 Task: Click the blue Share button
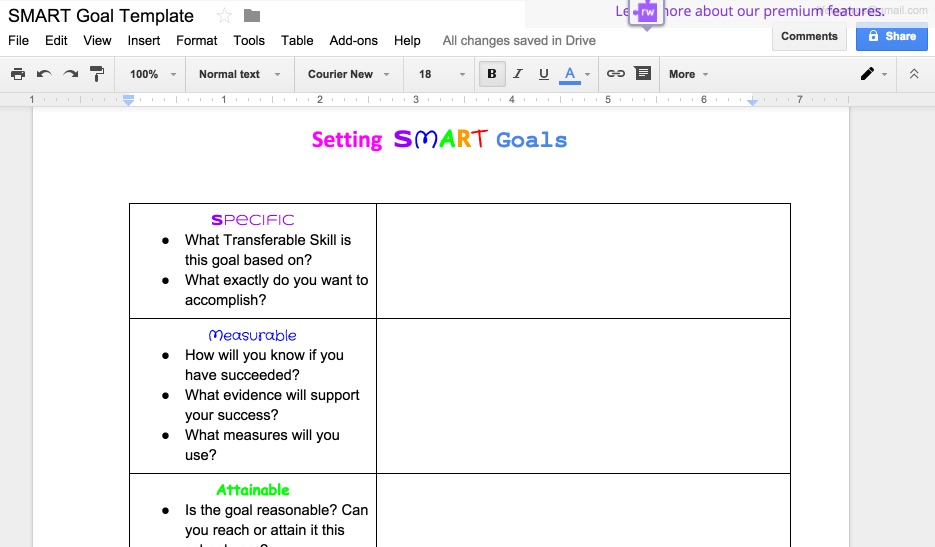(x=891, y=36)
